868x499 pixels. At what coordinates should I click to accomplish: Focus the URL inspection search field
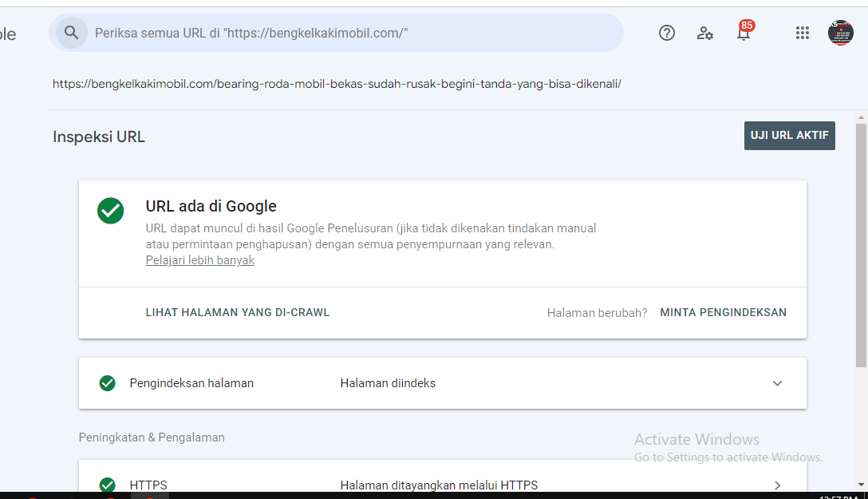pos(336,33)
